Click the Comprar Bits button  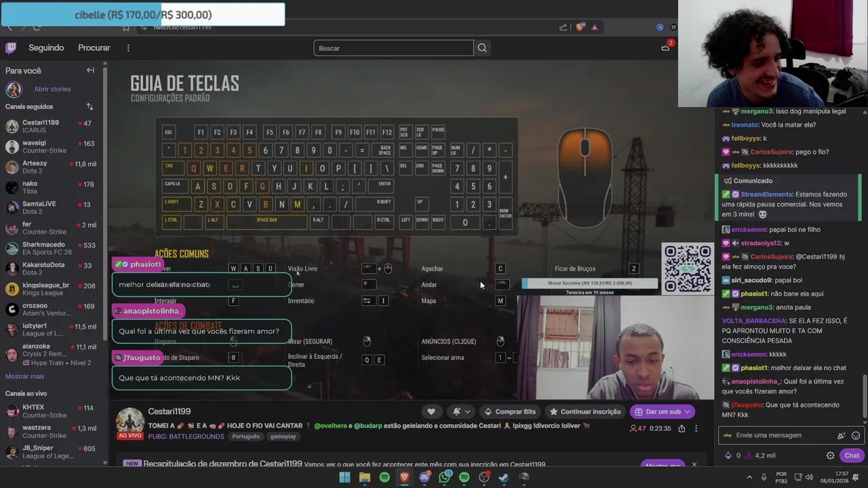510,411
